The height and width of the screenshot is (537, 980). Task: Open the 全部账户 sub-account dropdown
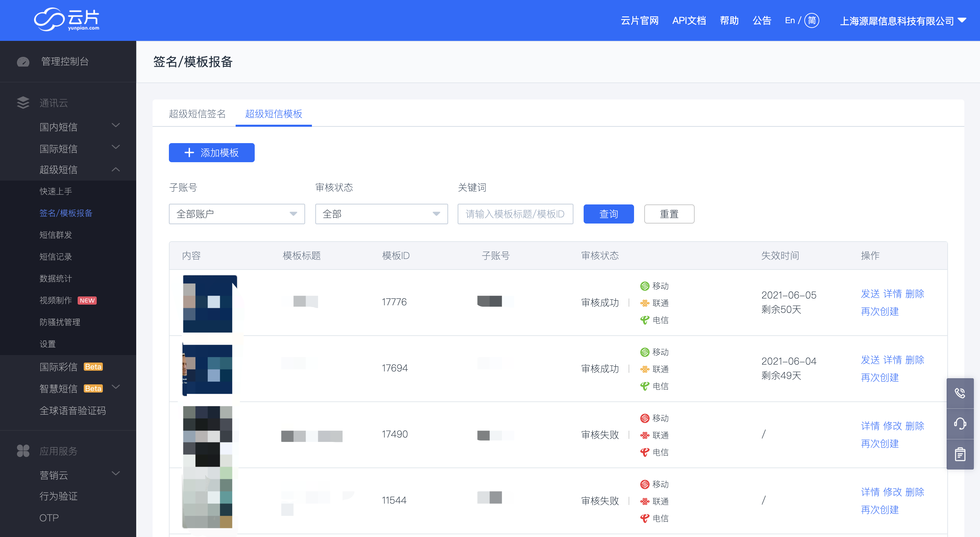tap(237, 214)
